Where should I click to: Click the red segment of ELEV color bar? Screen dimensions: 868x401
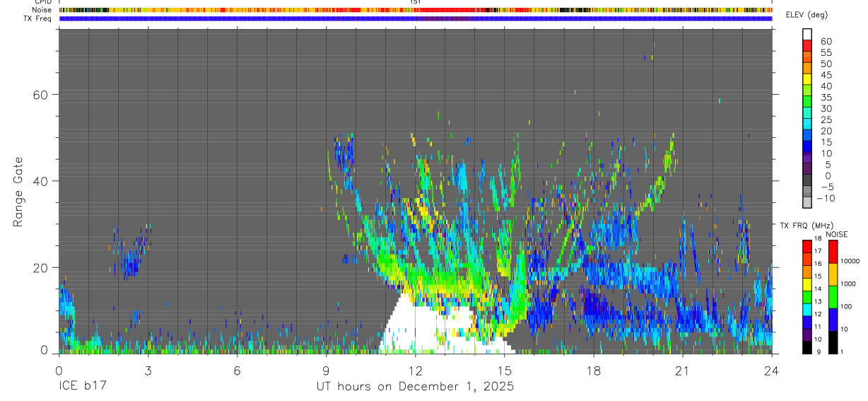tap(807, 45)
